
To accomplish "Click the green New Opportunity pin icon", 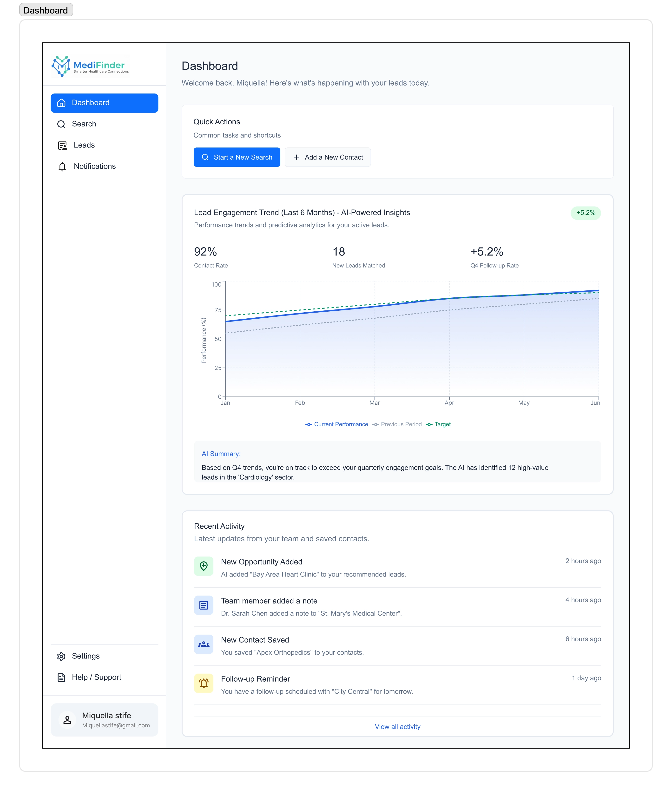I will coord(204,566).
